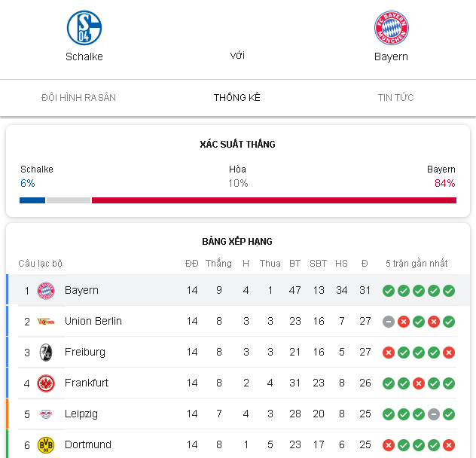476x458 pixels.
Task: Switch to ĐỘI HÌNH RA SÂN tab
Action: click(78, 97)
